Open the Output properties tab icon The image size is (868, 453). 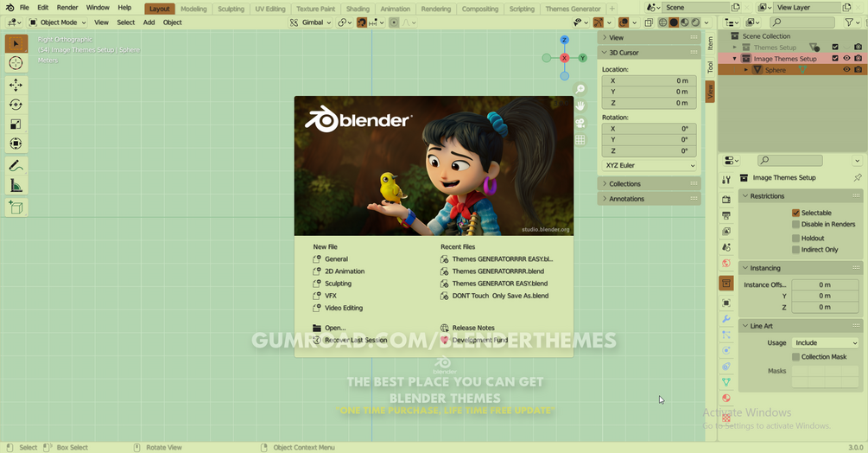(x=726, y=215)
